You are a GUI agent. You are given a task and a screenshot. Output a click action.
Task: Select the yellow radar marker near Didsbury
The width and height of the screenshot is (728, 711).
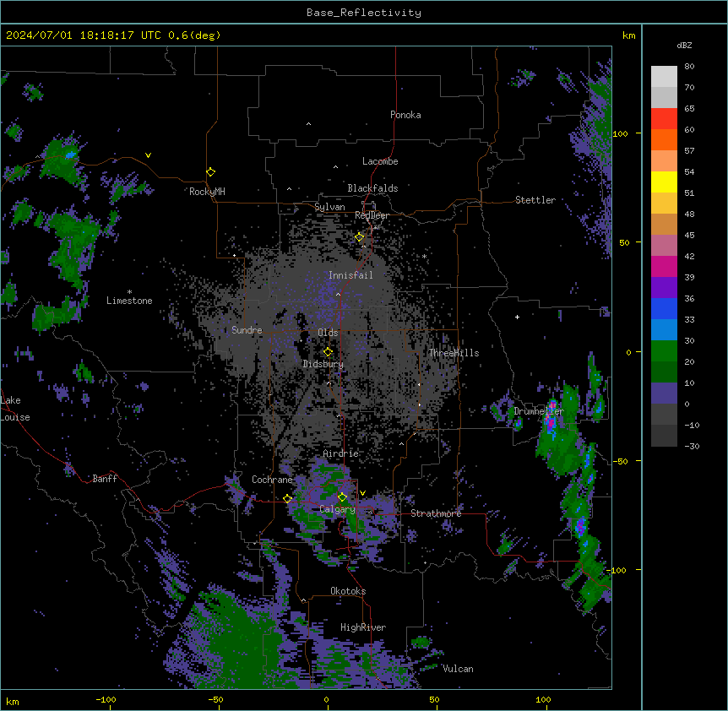pos(329,351)
